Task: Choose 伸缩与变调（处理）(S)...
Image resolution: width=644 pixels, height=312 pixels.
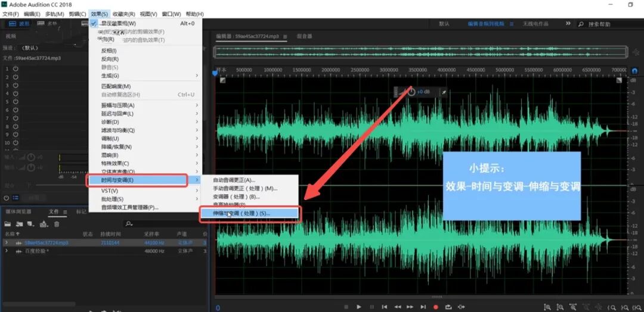Action: coord(250,214)
